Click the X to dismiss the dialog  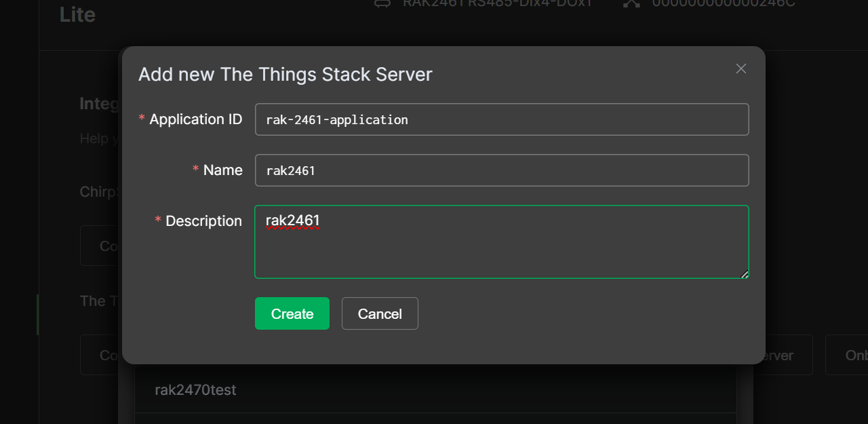[x=741, y=69]
